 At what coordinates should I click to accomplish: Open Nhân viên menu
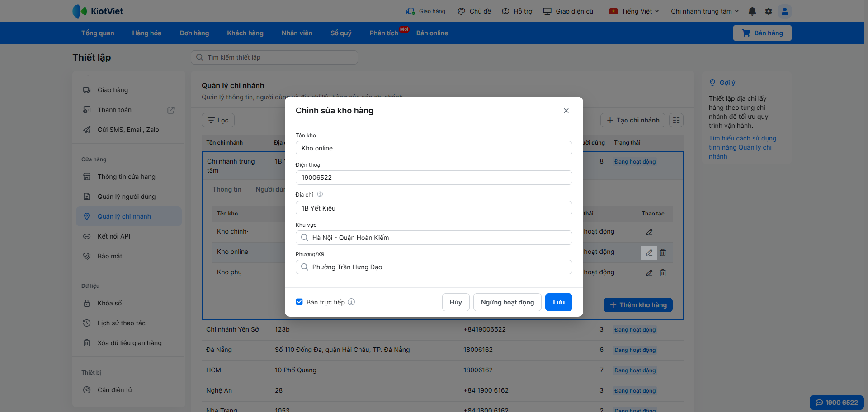(297, 33)
